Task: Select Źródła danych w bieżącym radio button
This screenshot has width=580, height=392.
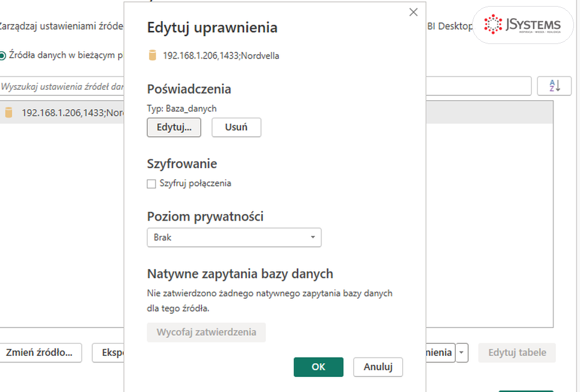Action: (2, 55)
